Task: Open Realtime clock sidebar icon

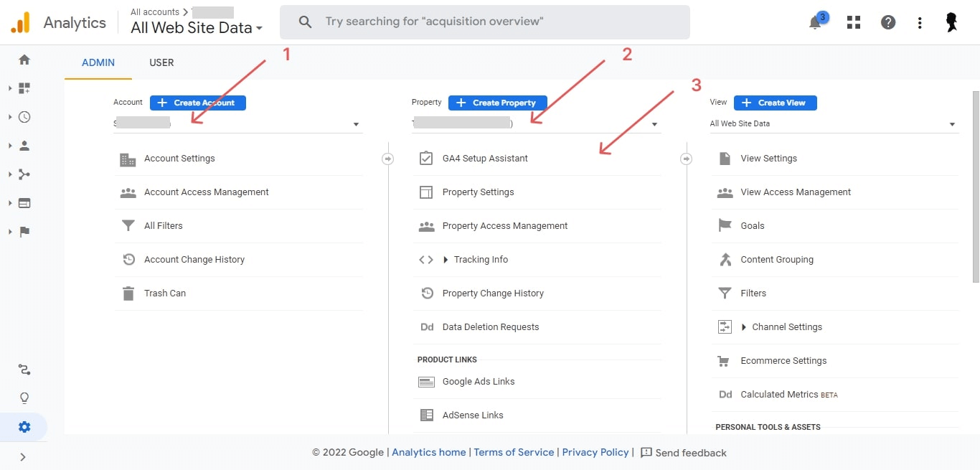Action: point(24,117)
